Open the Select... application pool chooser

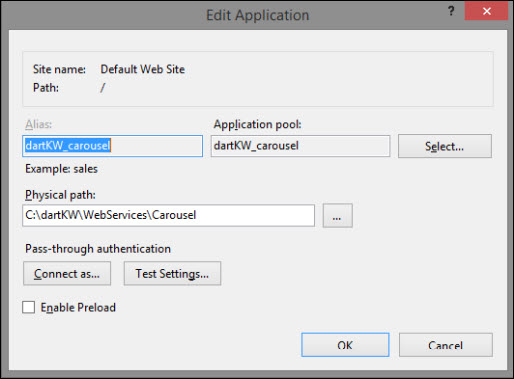(445, 146)
